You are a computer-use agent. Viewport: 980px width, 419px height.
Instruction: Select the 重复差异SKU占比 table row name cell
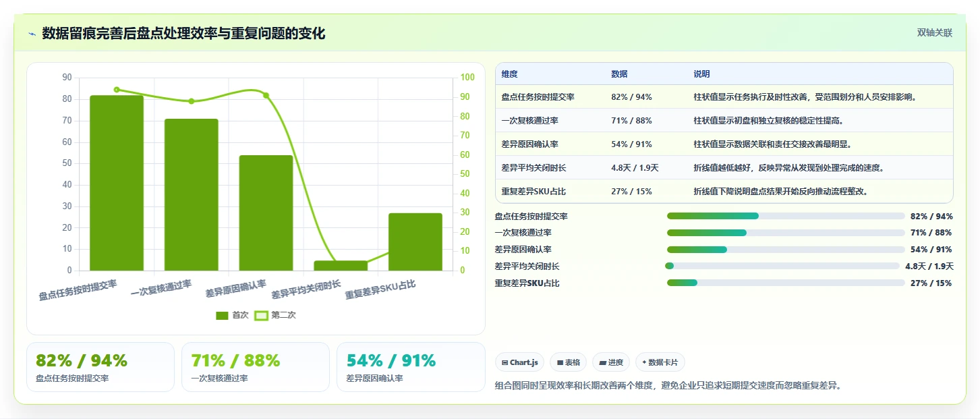534,191
